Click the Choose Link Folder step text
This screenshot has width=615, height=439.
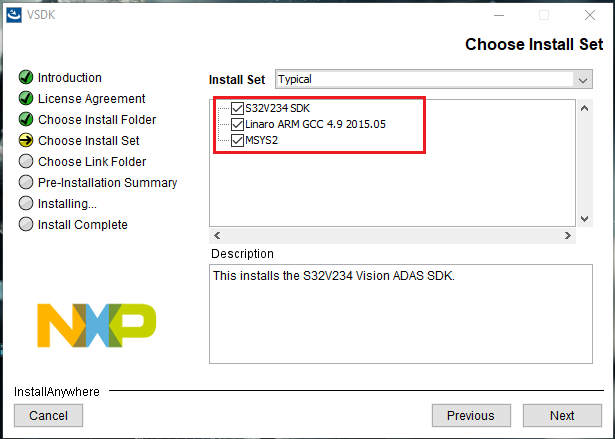[x=92, y=162]
